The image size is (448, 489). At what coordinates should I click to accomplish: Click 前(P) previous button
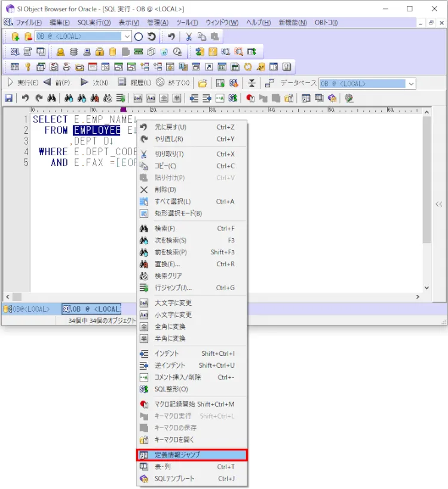pyautogui.click(x=57, y=82)
